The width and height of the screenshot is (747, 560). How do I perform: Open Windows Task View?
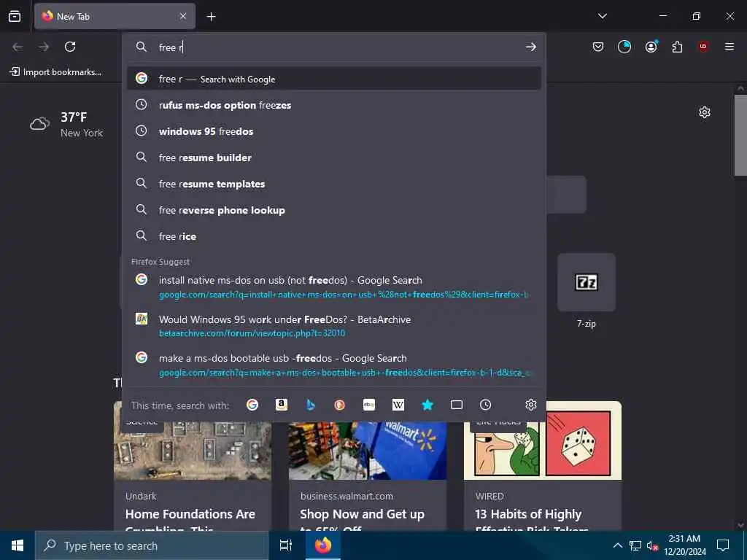(x=286, y=545)
